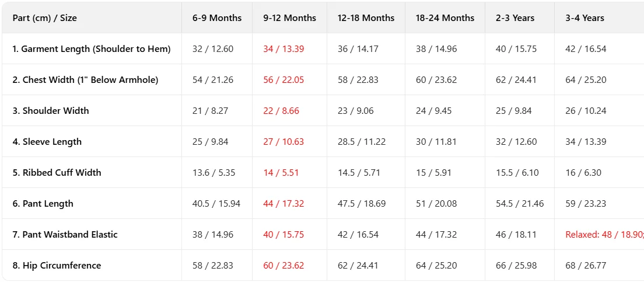
Task: Select the Pant Waistband Elastic row label
Action: point(65,235)
